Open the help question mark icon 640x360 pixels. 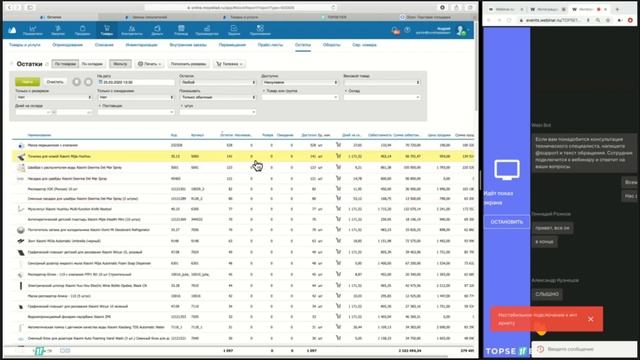[407, 30]
